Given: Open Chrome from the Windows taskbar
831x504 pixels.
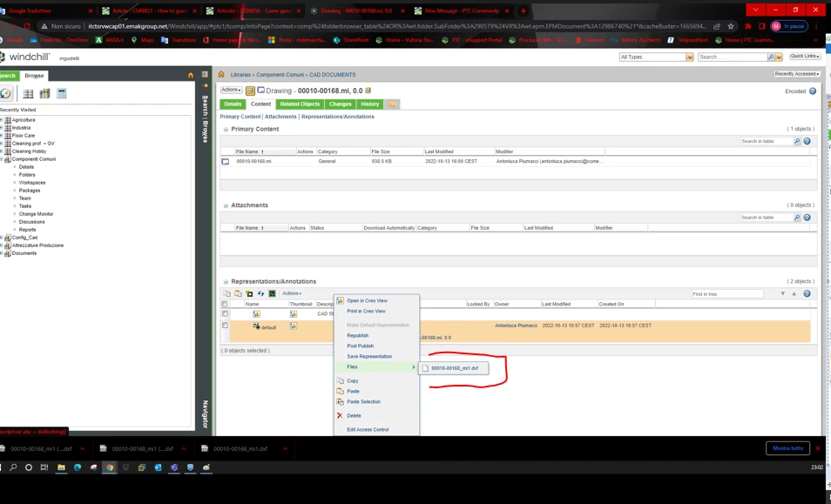Looking at the screenshot, I should (109, 467).
